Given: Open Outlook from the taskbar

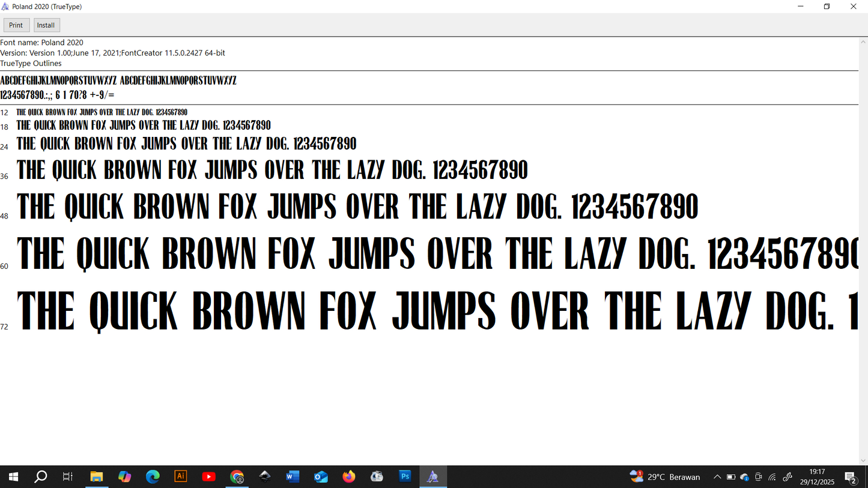Looking at the screenshot, I should coord(321,477).
